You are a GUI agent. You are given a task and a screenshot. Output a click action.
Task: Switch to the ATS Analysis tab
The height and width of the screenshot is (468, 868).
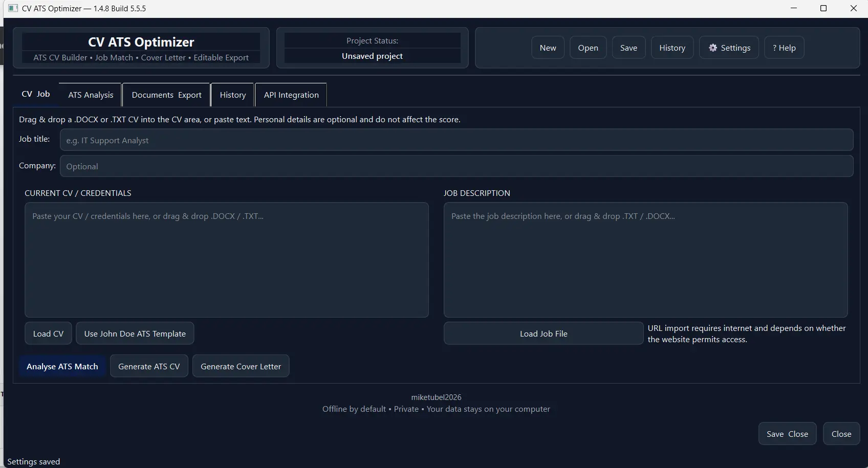click(x=91, y=95)
